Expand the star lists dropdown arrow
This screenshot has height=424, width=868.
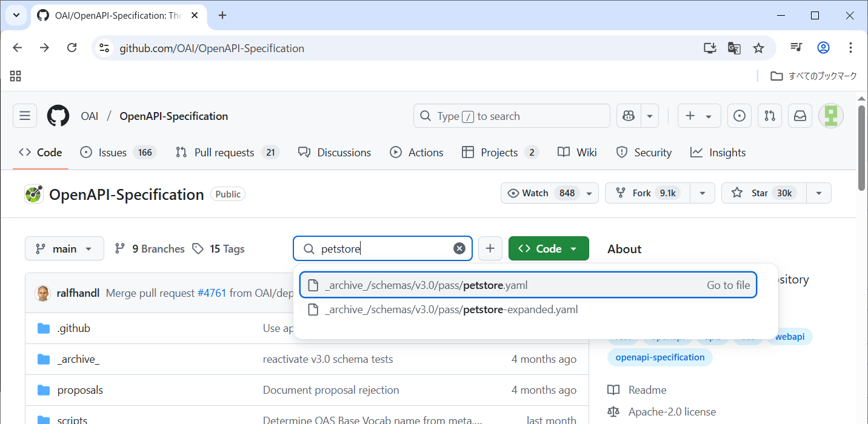(x=819, y=193)
